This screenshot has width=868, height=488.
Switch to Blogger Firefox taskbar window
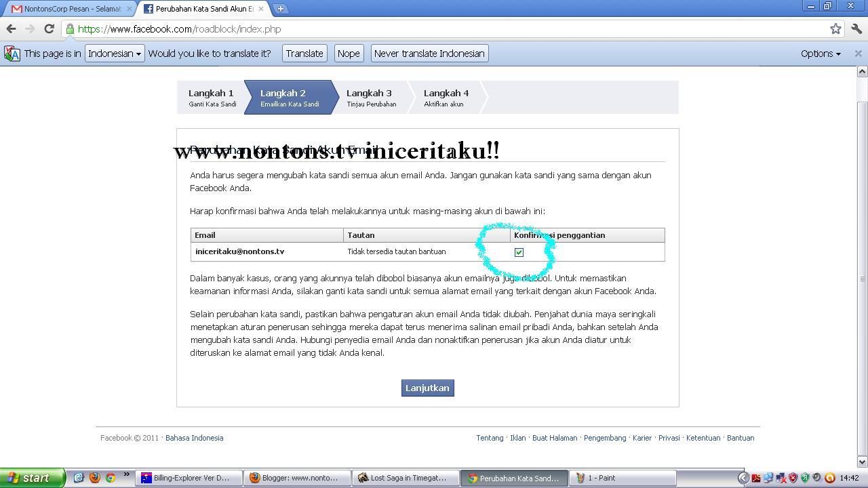pyautogui.click(x=297, y=478)
